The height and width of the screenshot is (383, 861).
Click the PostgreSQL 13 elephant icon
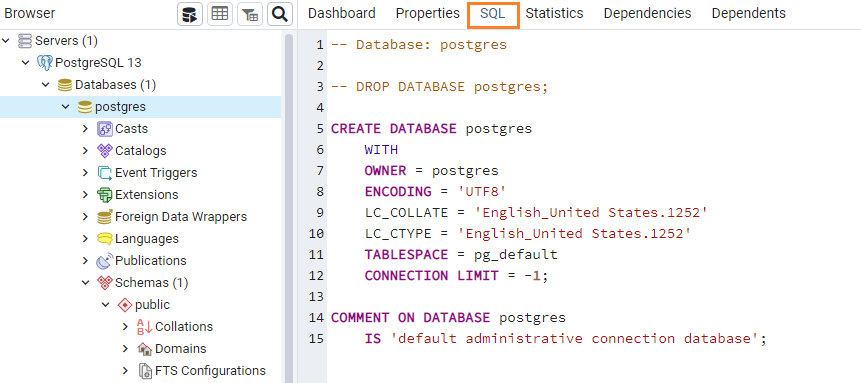click(x=45, y=63)
